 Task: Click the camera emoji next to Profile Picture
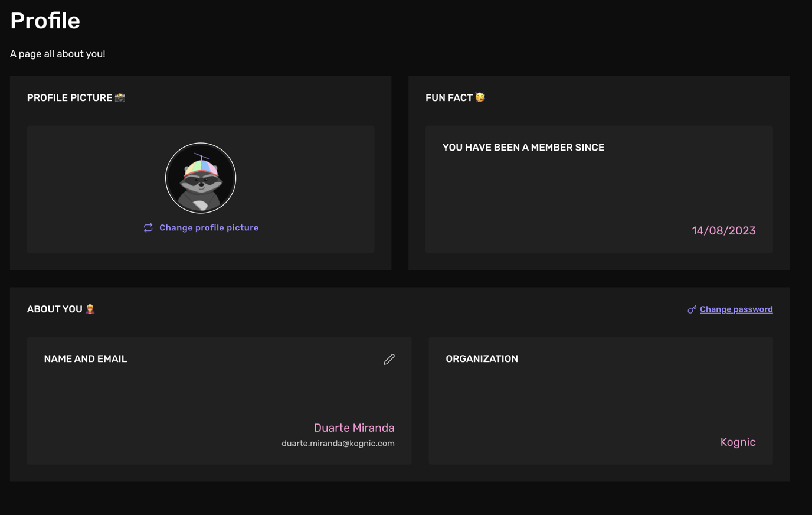120,97
